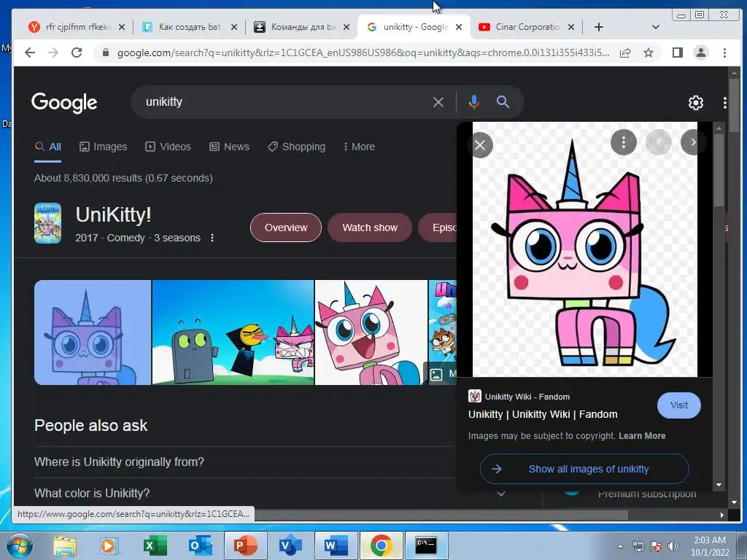Screen dimensions: 747x560
Task: Switch to the Как создать bat tab
Action: click(x=189, y=27)
